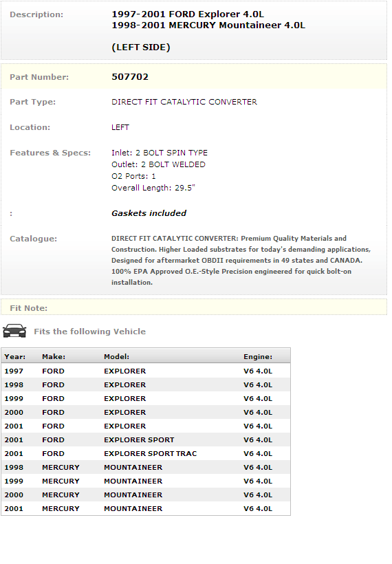Viewport: 392px width, 564px height.
Task: Click the Fits the following Vehicle heading
Action: coord(90,332)
